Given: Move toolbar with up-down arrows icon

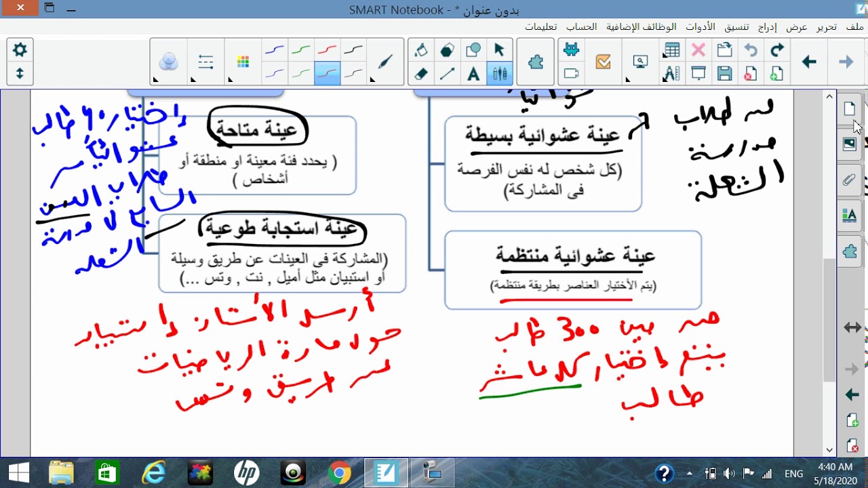Looking at the screenshot, I should coord(20,73).
